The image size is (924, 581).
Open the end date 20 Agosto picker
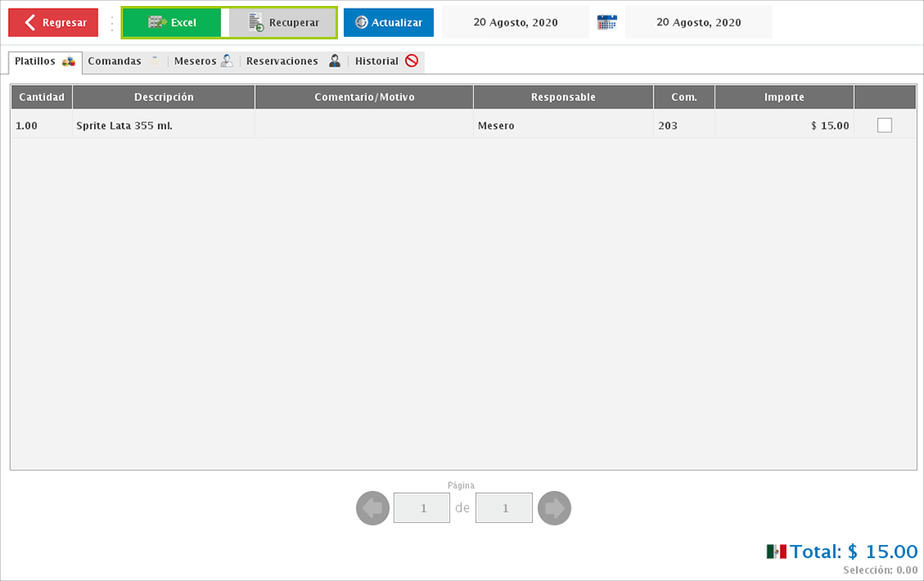698,22
